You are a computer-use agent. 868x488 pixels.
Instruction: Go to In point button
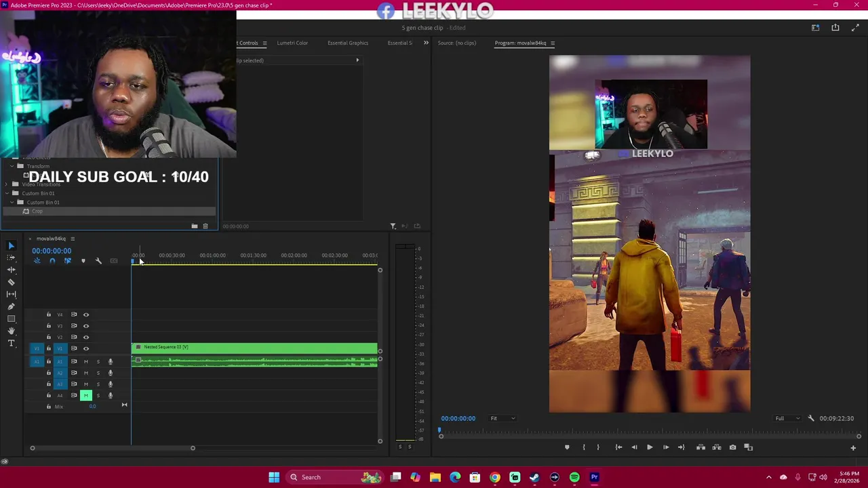click(x=618, y=447)
